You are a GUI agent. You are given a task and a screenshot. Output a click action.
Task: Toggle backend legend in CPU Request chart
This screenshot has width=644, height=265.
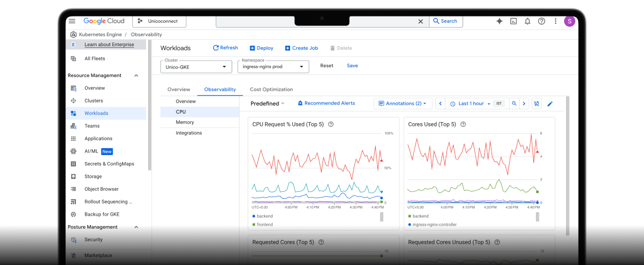(264, 216)
